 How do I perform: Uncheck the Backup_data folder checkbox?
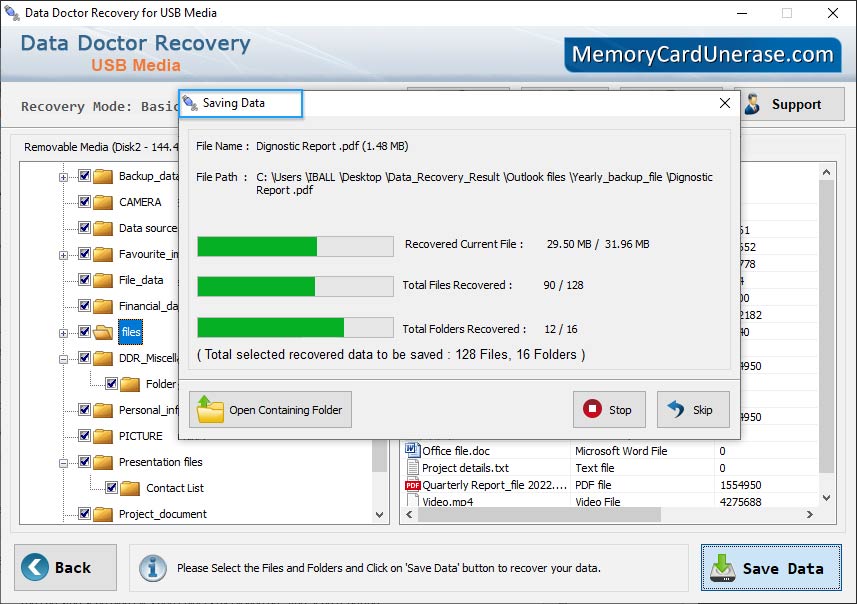point(84,175)
